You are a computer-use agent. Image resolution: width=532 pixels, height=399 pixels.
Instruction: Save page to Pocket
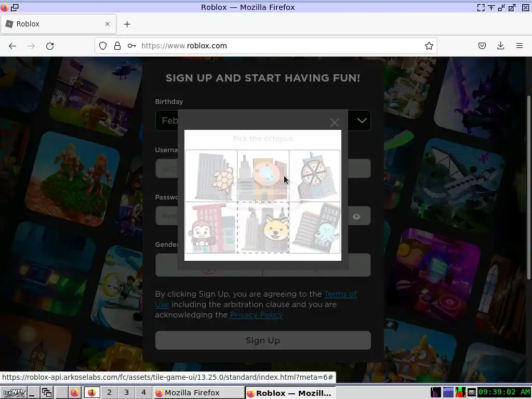coord(482,46)
